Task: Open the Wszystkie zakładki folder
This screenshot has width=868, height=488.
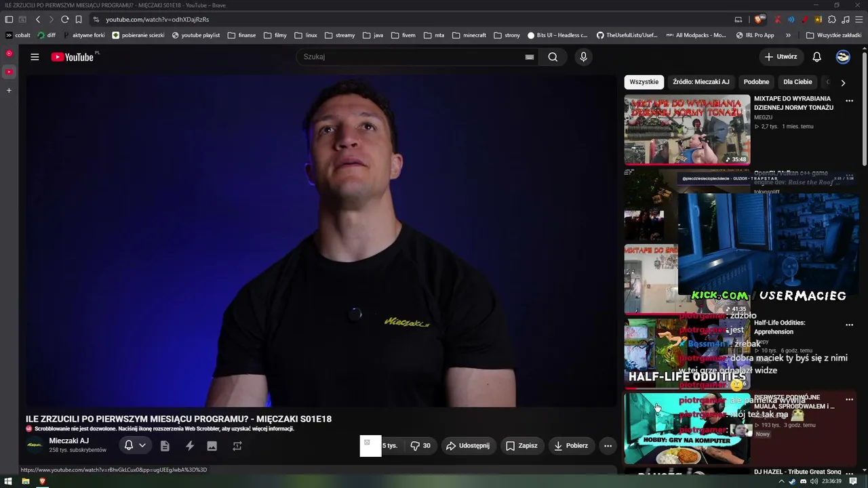Action: point(833,35)
